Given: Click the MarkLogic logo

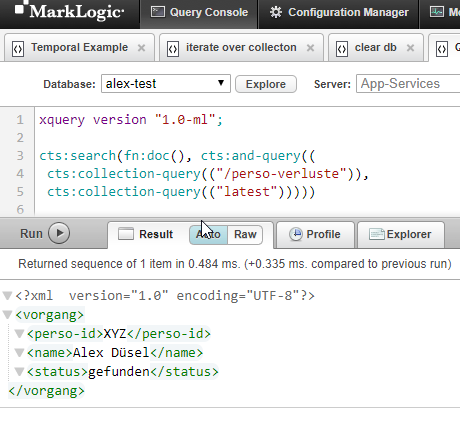Looking at the screenshot, I should (69, 11).
